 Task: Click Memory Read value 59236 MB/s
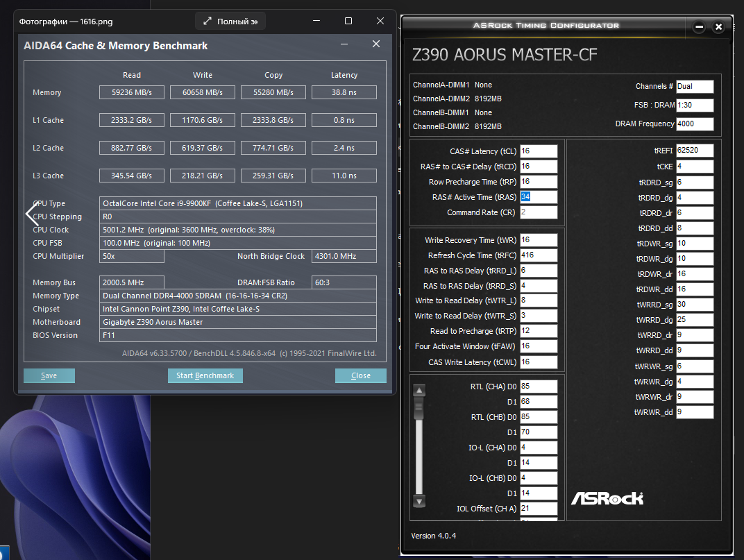[x=132, y=92]
